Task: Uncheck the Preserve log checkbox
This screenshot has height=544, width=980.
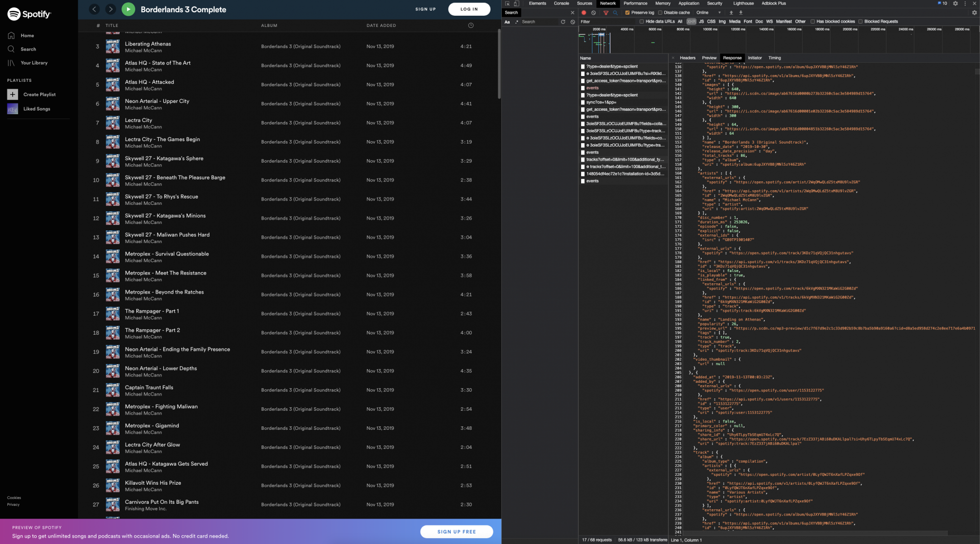Action: [627, 13]
